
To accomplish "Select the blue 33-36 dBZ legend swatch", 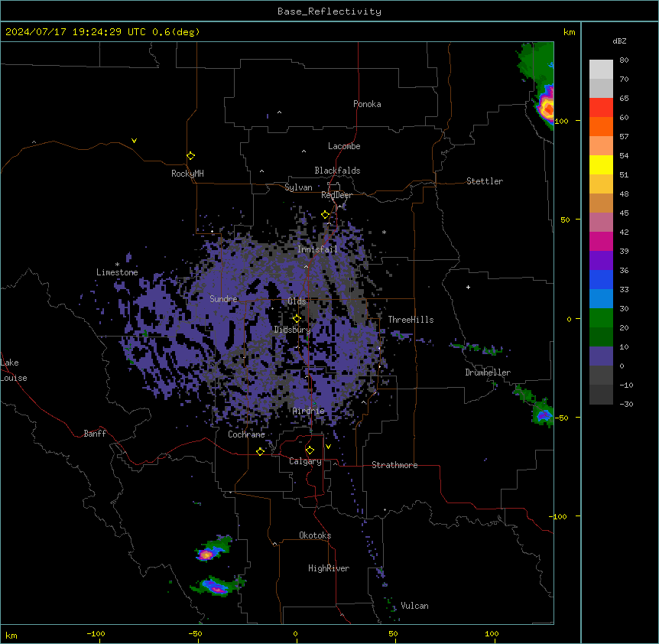I will click(x=601, y=279).
